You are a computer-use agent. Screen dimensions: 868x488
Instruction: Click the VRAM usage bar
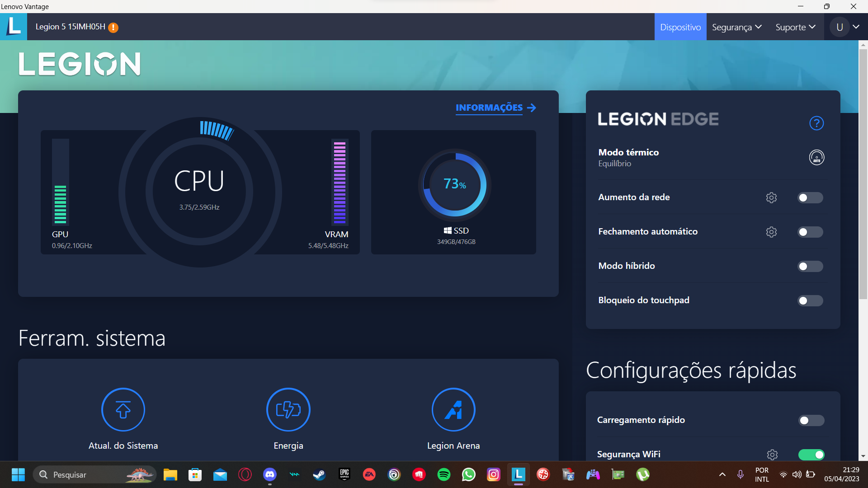pyautogui.click(x=340, y=182)
